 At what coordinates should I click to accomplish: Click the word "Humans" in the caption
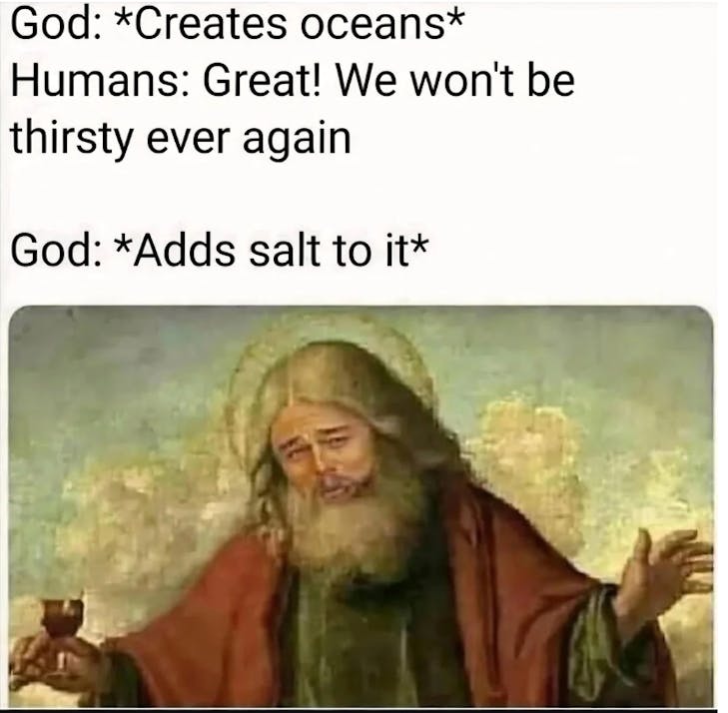(96, 81)
